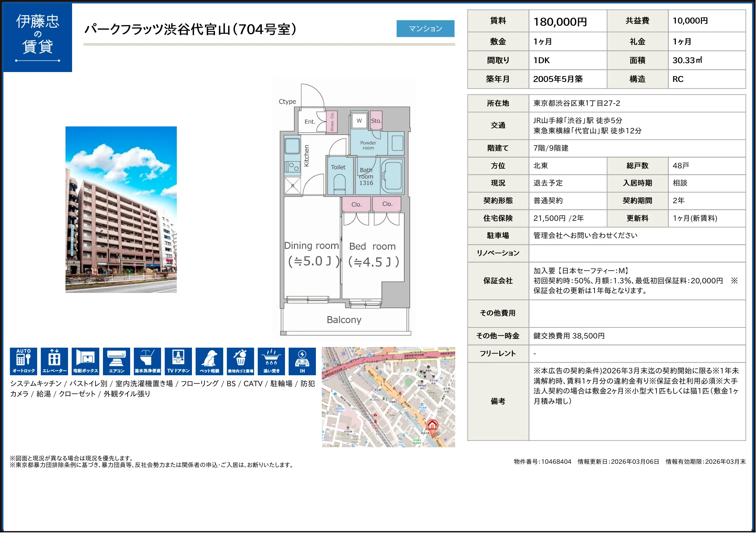This screenshot has width=756, height=534.
Task: Click the エアコン (air conditioner) icon
Action: [x=116, y=361]
